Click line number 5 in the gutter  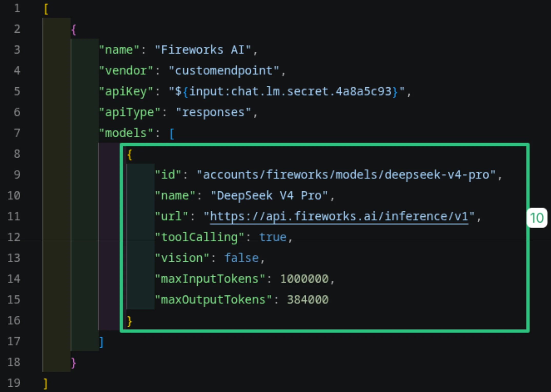pos(17,91)
